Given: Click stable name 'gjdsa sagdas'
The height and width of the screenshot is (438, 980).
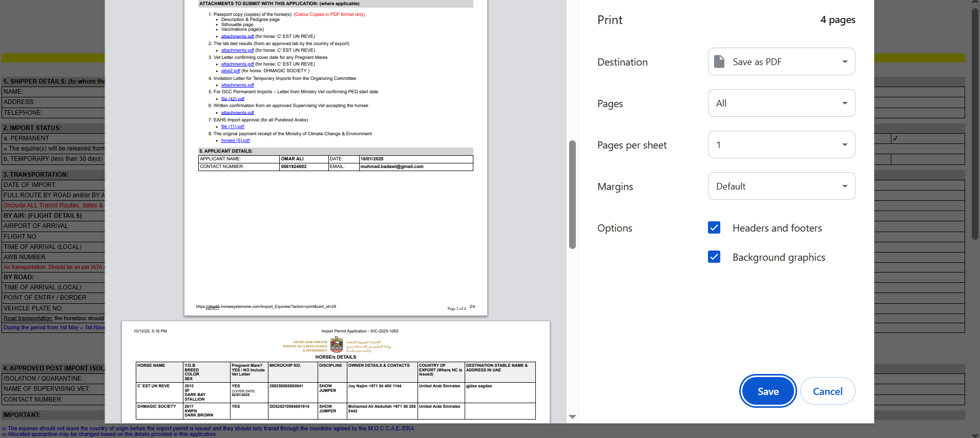Looking at the screenshot, I should (x=479, y=386).
